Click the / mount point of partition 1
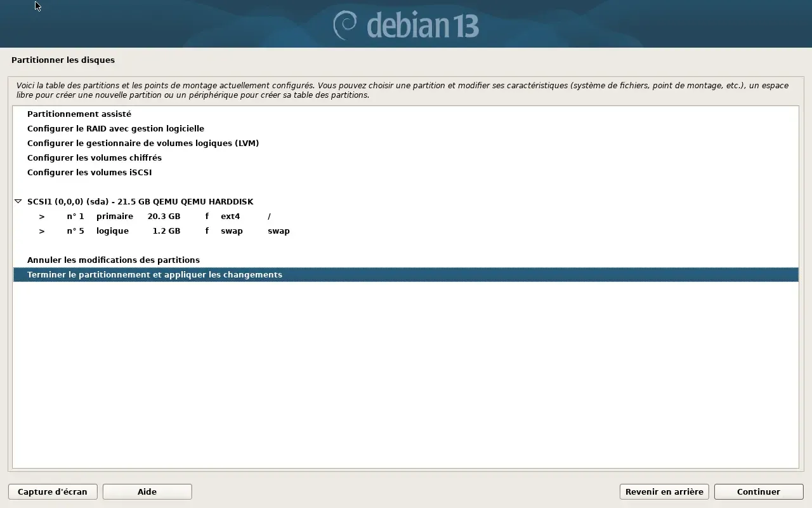 pos(269,217)
